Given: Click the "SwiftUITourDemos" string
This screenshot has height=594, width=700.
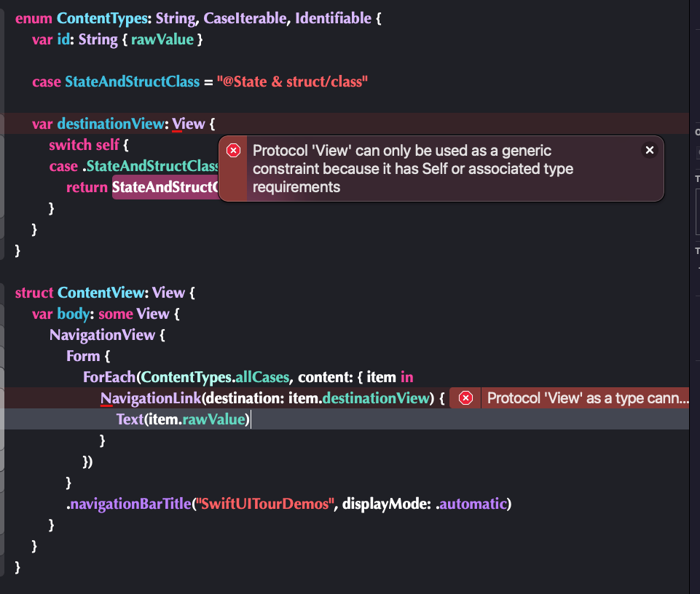Looking at the screenshot, I should [x=265, y=504].
